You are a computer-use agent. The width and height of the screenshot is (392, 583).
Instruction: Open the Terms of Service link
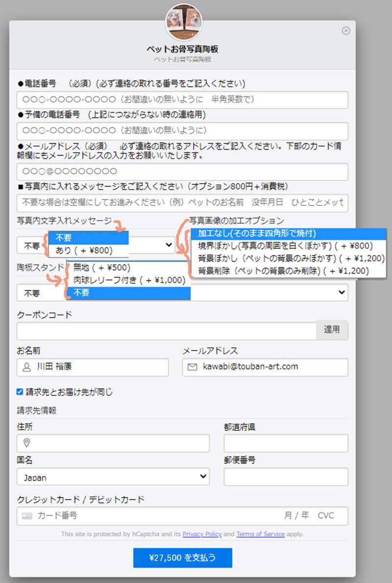pos(260,534)
